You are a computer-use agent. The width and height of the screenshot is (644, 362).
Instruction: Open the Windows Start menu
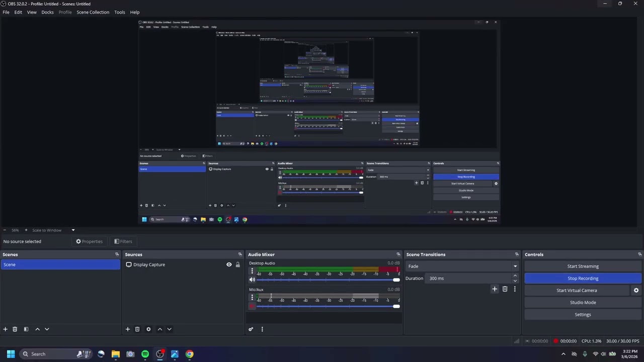click(x=11, y=354)
